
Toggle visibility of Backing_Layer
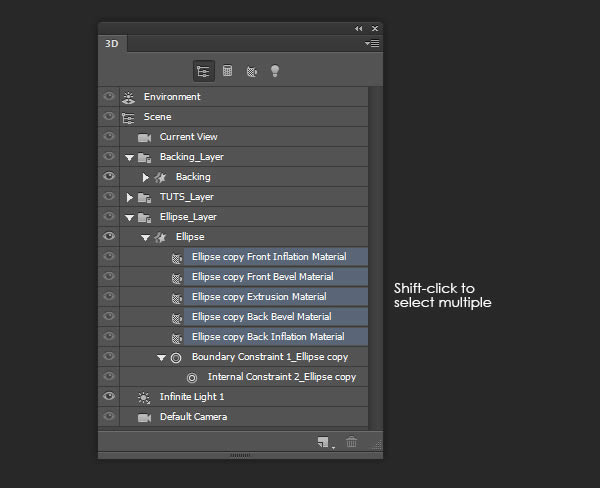click(x=109, y=156)
